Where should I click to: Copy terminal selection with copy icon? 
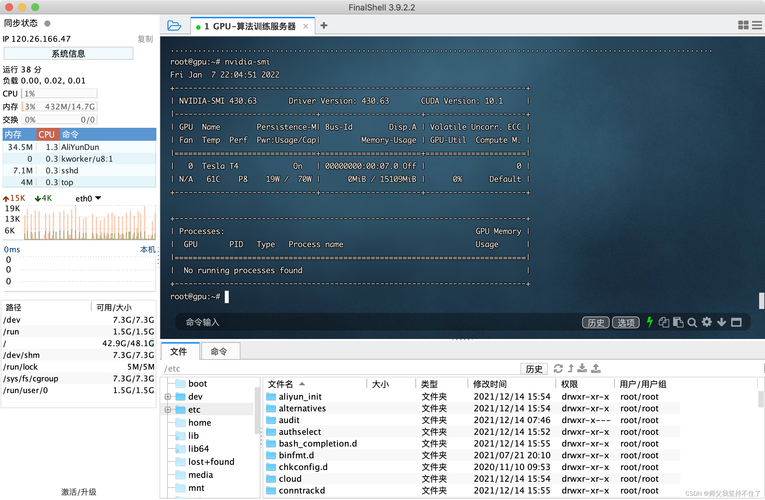(664, 322)
